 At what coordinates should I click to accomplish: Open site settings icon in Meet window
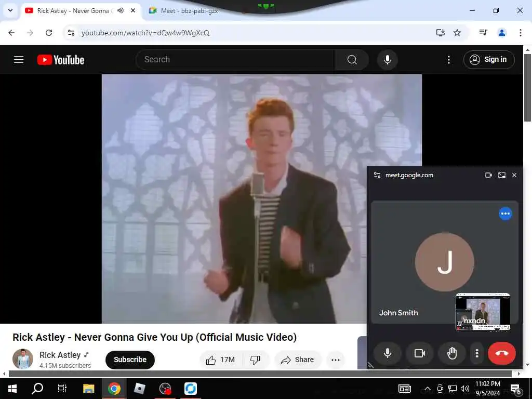[x=377, y=175]
